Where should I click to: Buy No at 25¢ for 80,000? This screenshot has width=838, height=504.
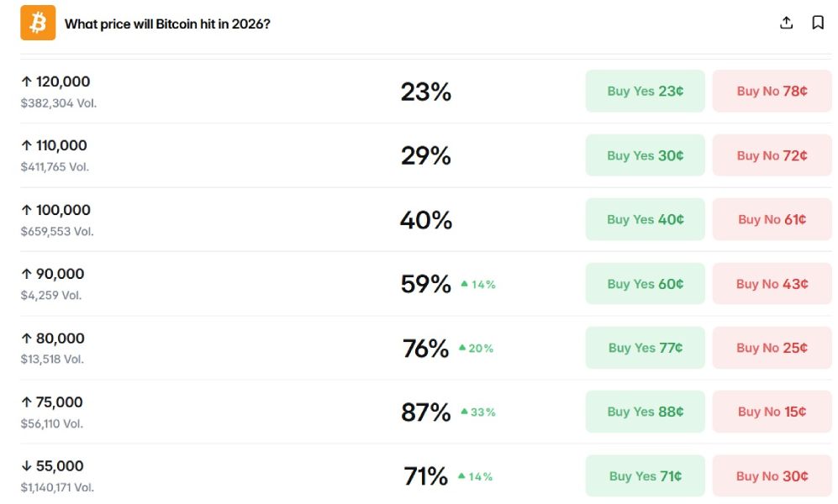(x=772, y=348)
